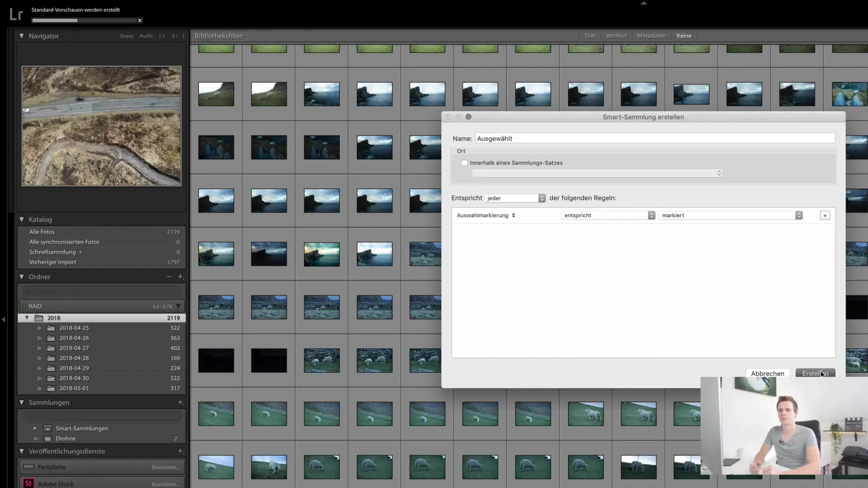Open the markiert value dropdown
868x488 pixels.
point(731,216)
